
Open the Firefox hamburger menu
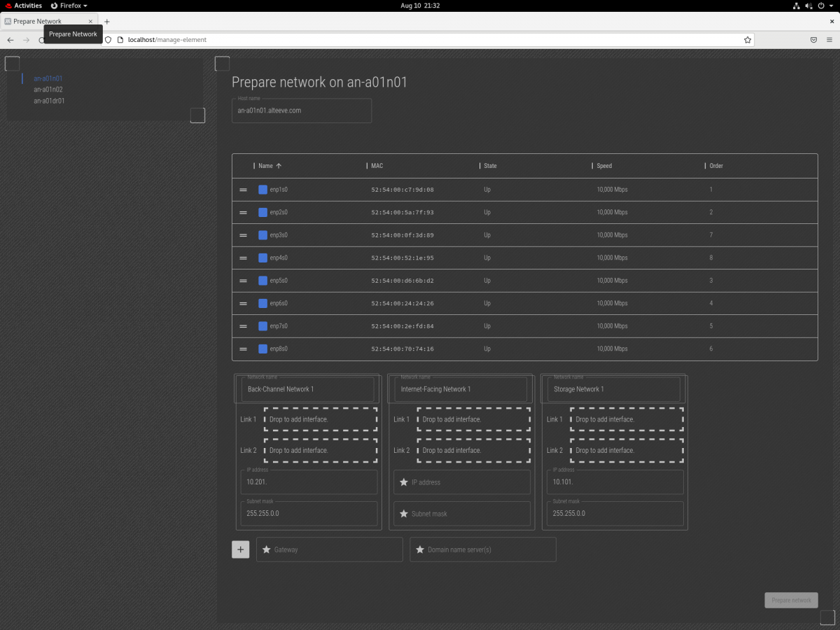point(829,40)
